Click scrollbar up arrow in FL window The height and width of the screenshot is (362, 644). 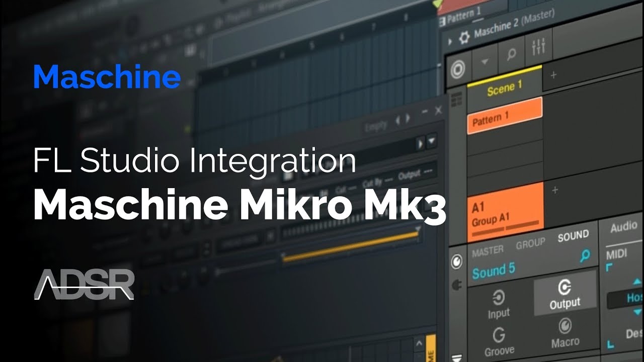tap(420, 344)
